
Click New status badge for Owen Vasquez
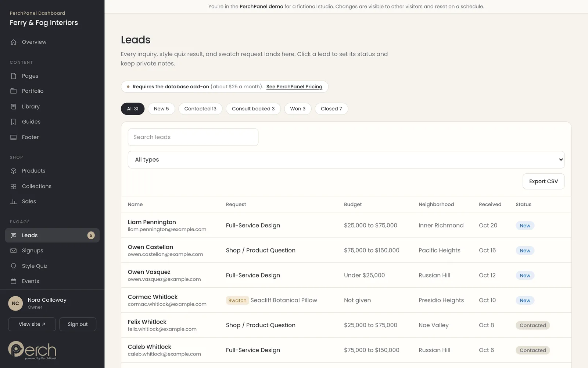(x=525, y=276)
